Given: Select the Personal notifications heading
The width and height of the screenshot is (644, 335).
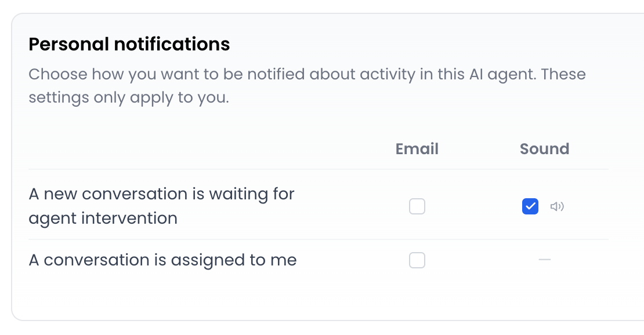Looking at the screenshot, I should pos(129,44).
